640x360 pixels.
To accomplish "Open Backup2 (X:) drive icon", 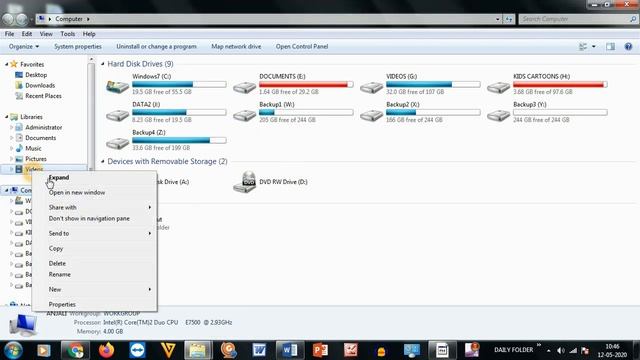I will (x=371, y=115).
